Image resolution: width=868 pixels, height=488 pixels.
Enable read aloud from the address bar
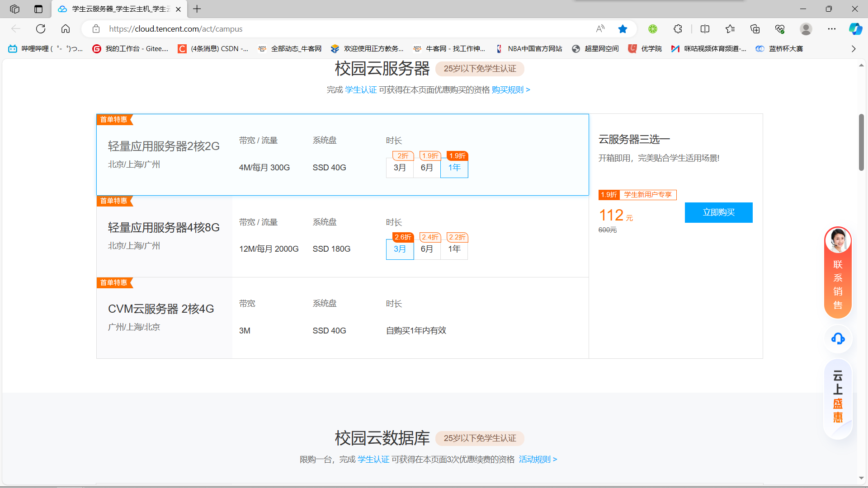pyautogui.click(x=600, y=29)
